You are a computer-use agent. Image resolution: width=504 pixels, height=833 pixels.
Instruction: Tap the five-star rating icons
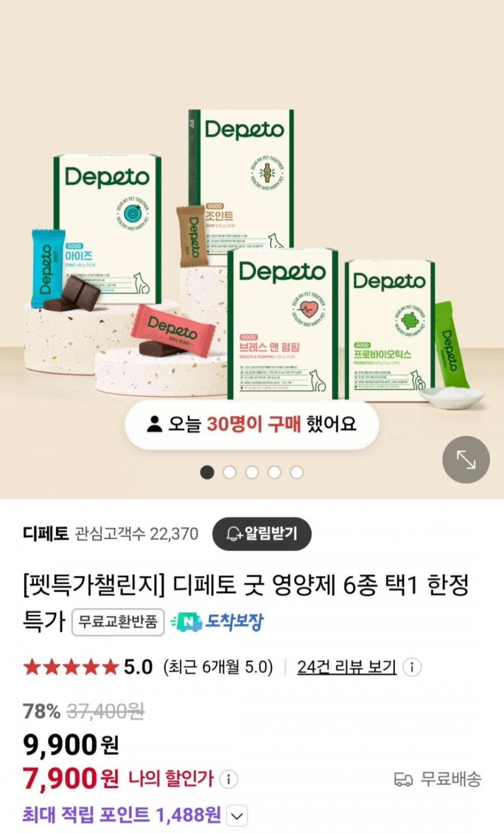point(71,667)
